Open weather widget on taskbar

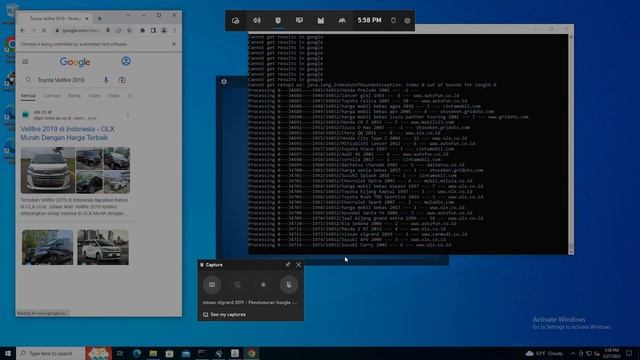coord(544,353)
